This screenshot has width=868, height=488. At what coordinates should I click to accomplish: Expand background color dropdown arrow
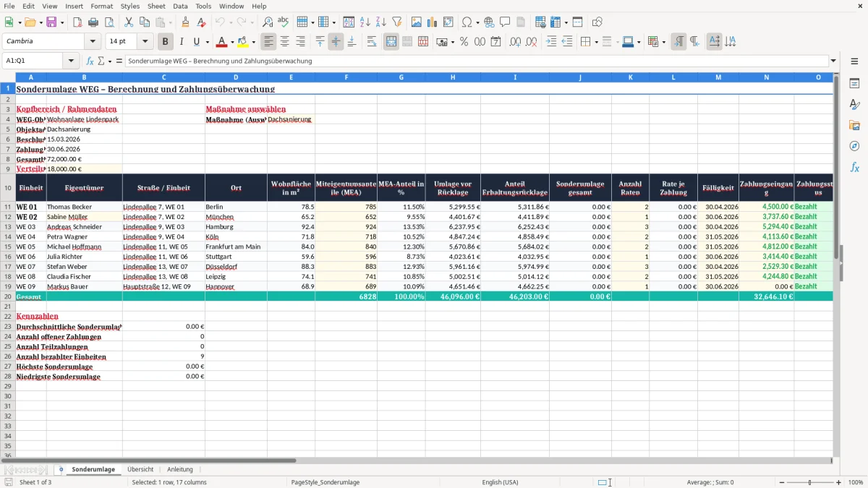click(x=253, y=42)
